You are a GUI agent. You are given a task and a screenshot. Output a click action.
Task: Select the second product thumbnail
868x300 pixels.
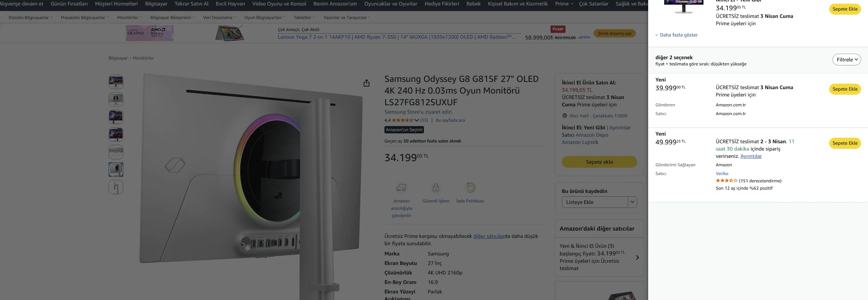coord(116,99)
